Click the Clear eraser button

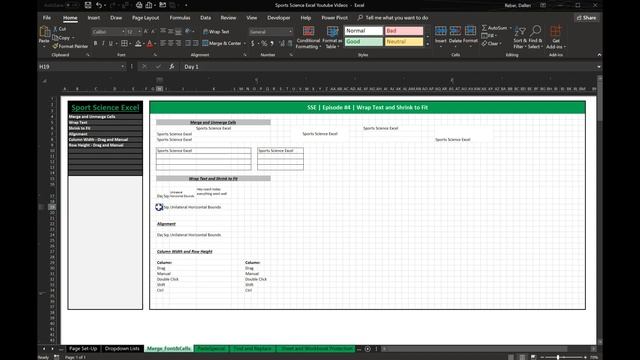coord(490,43)
